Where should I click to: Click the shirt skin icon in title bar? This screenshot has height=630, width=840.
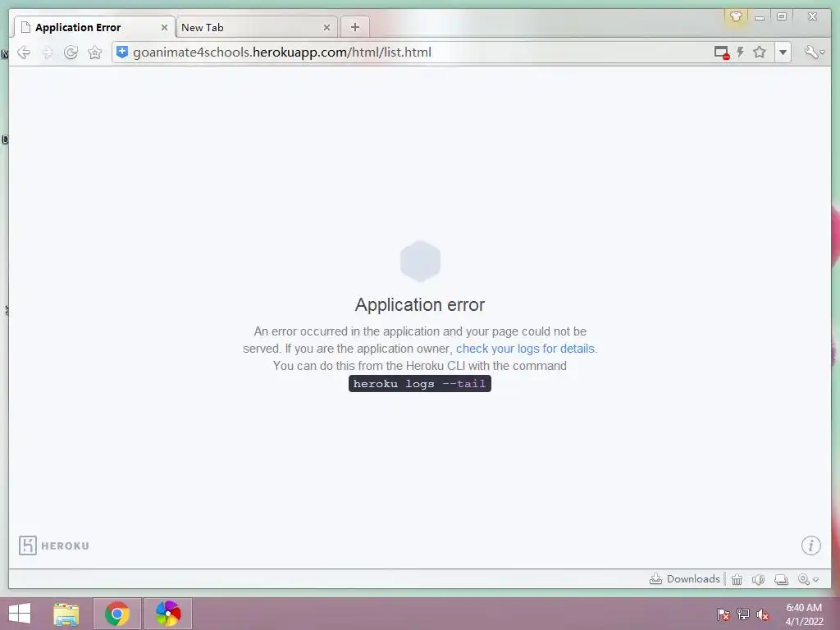[736, 16]
